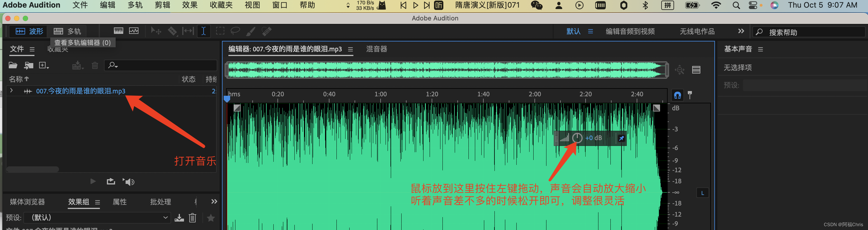Screen dimensions: 868x230
Task: Expand the 007.今夜的雨是谁的眼泪.mp3 file row
Action: (11, 90)
